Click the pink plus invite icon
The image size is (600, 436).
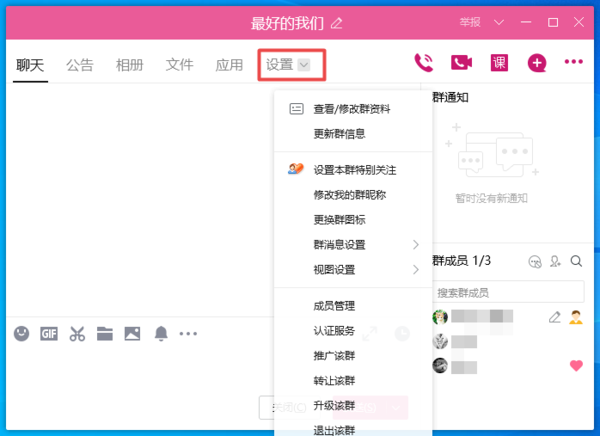point(537,63)
